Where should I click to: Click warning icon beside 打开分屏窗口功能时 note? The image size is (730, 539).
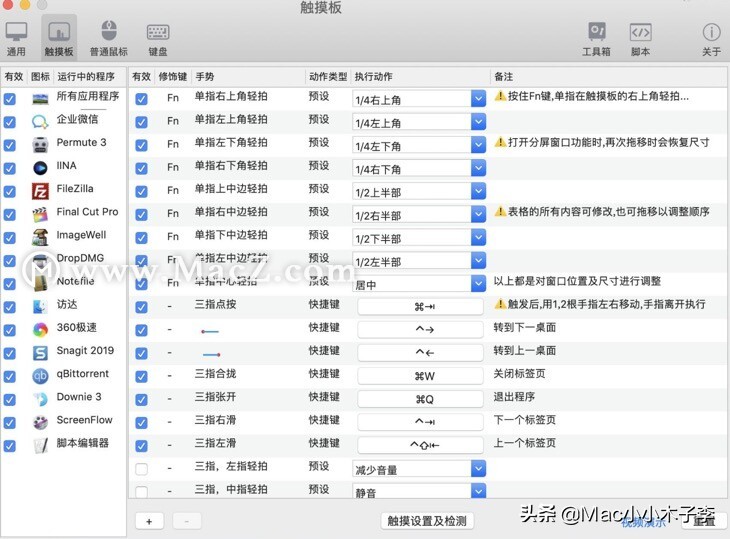click(500, 142)
